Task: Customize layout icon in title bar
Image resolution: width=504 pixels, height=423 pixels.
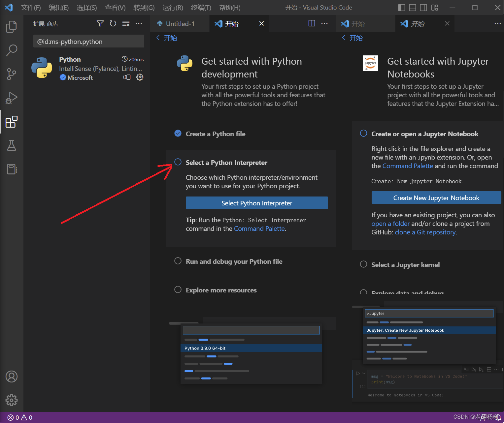Action: coord(435,8)
